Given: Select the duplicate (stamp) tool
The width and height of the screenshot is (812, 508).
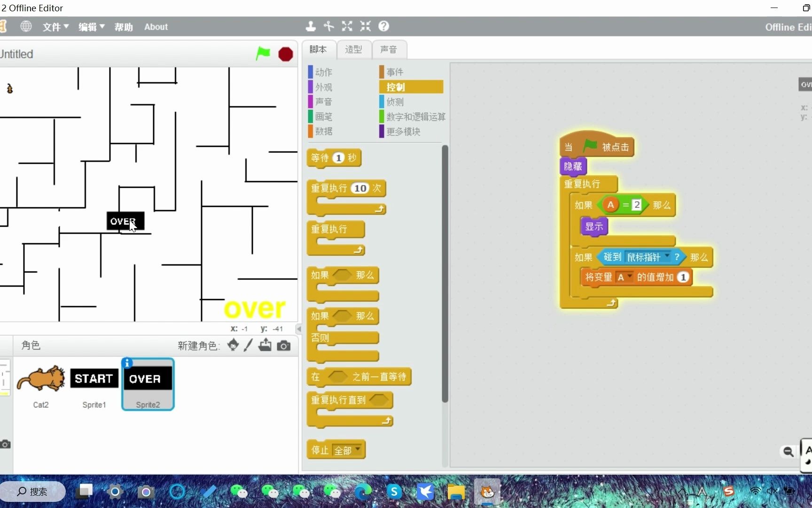Looking at the screenshot, I should [x=311, y=26].
